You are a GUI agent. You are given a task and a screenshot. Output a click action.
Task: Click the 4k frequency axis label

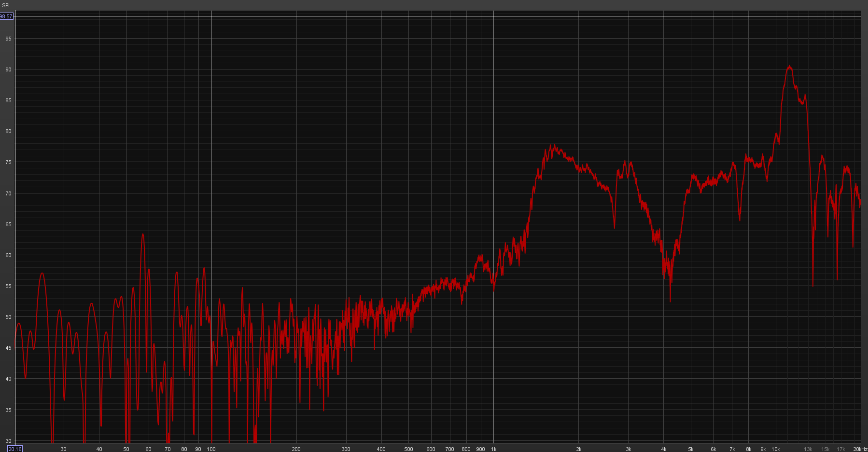coord(663,449)
